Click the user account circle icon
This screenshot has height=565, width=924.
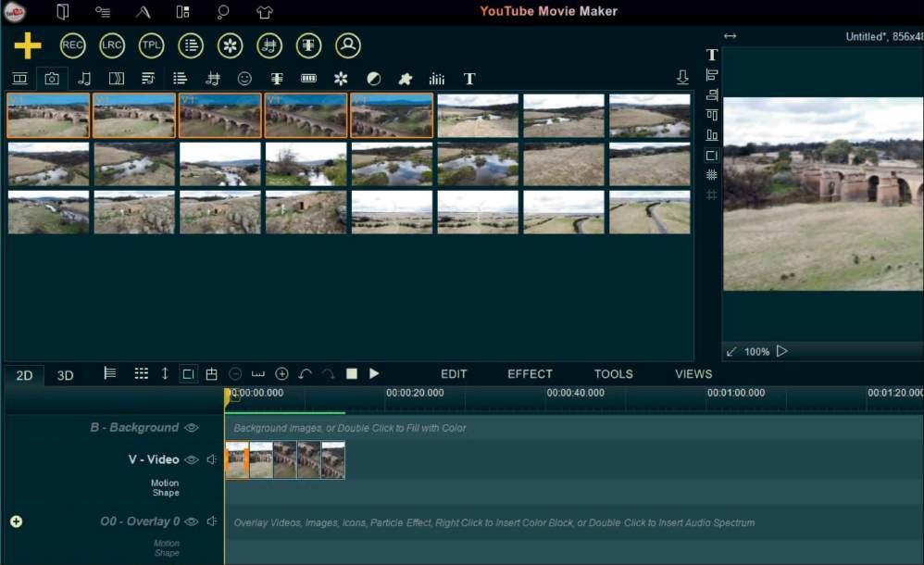coord(348,45)
